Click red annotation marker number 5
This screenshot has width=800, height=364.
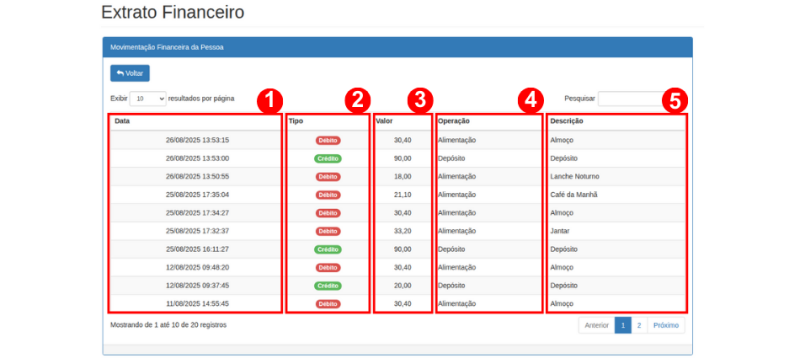point(675,101)
